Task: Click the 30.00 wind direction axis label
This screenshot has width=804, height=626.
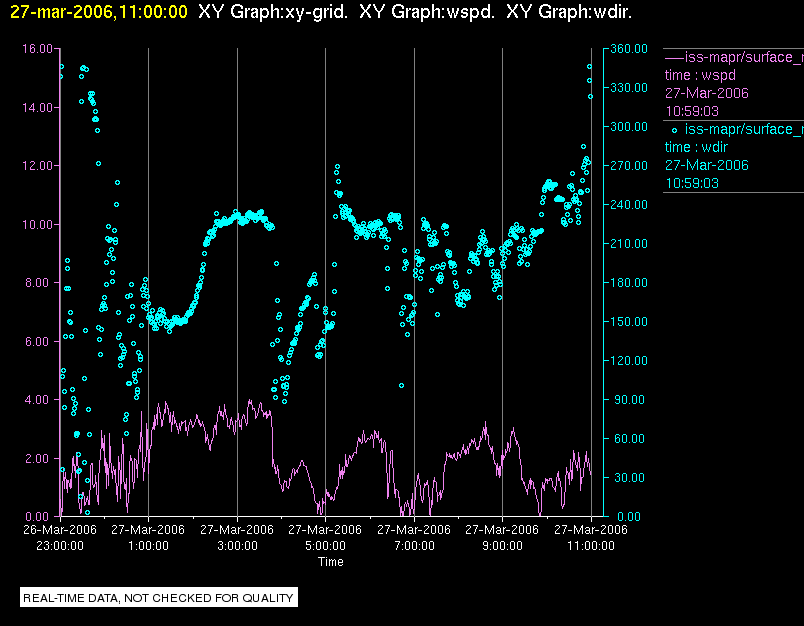Action: coord(631,477)
